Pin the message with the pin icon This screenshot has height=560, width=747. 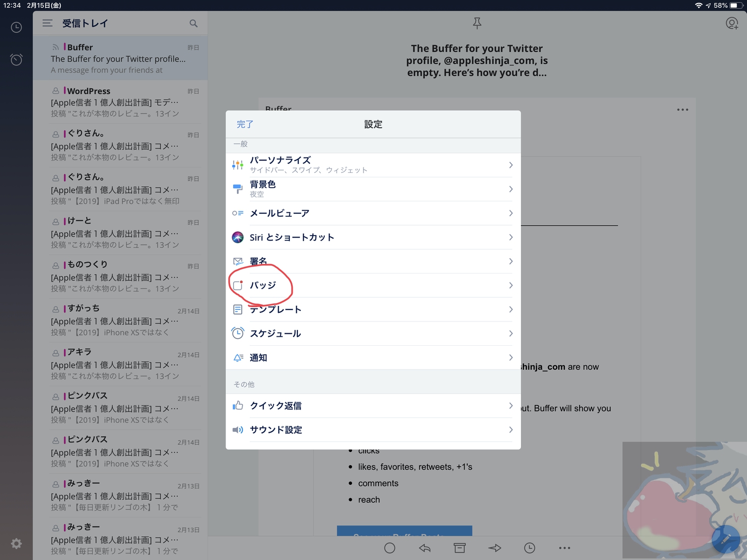pyautogui.click(x=477, y=23)
